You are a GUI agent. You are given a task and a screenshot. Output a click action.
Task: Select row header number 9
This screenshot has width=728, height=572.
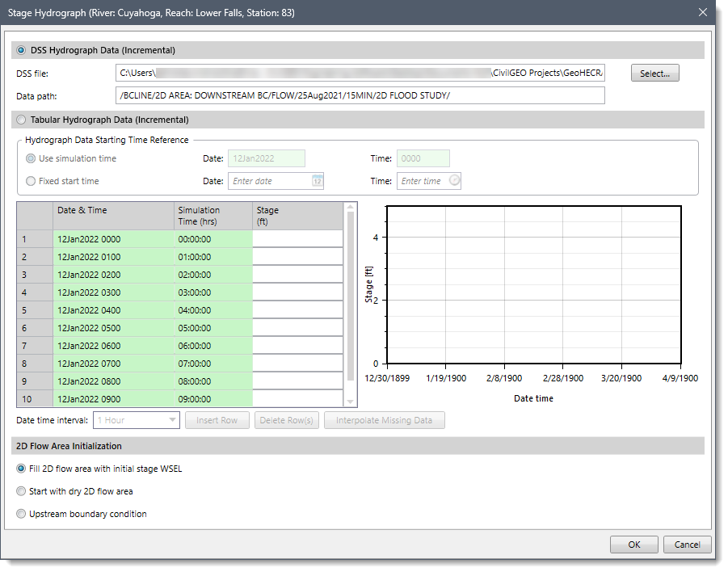[35, 381]
